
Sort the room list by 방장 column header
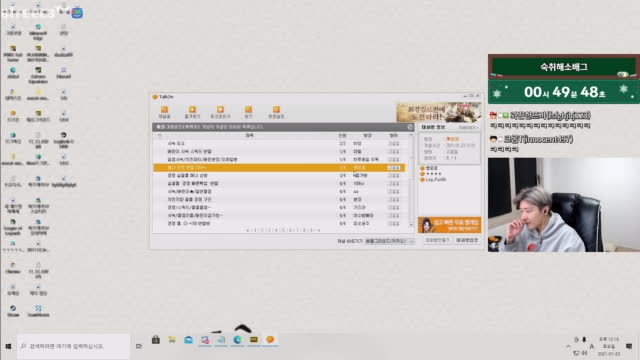point(367,135)
